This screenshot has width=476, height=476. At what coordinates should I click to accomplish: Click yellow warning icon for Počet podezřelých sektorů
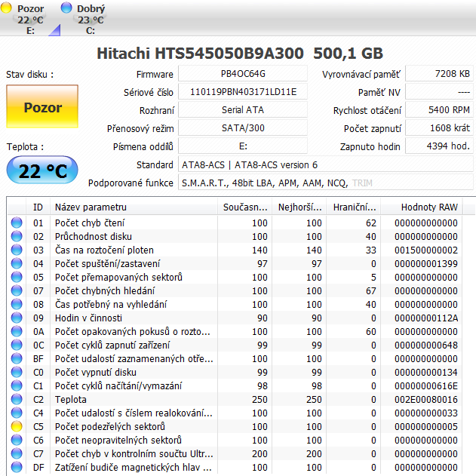click(x=17, y=426)
